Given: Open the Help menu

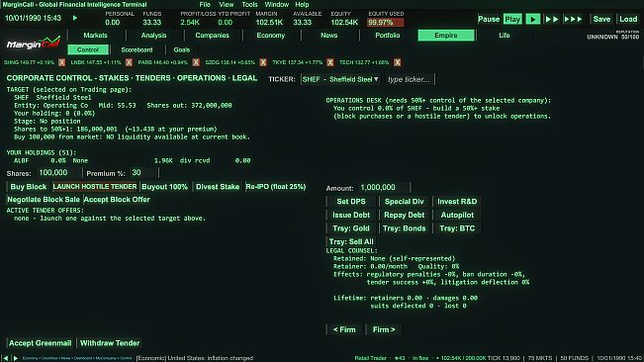Looking at the screenshot, I should [x=302, y=5].
